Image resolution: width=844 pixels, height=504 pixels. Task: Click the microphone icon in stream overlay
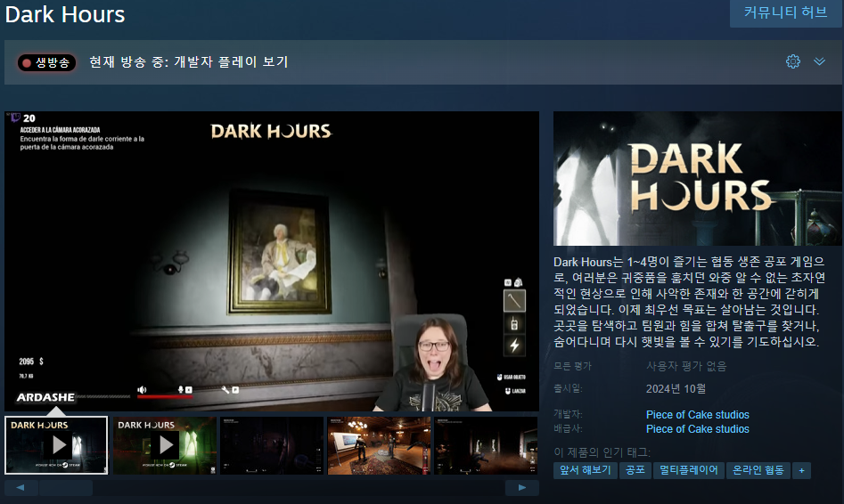pyautogui.click(x=181, y=389)
